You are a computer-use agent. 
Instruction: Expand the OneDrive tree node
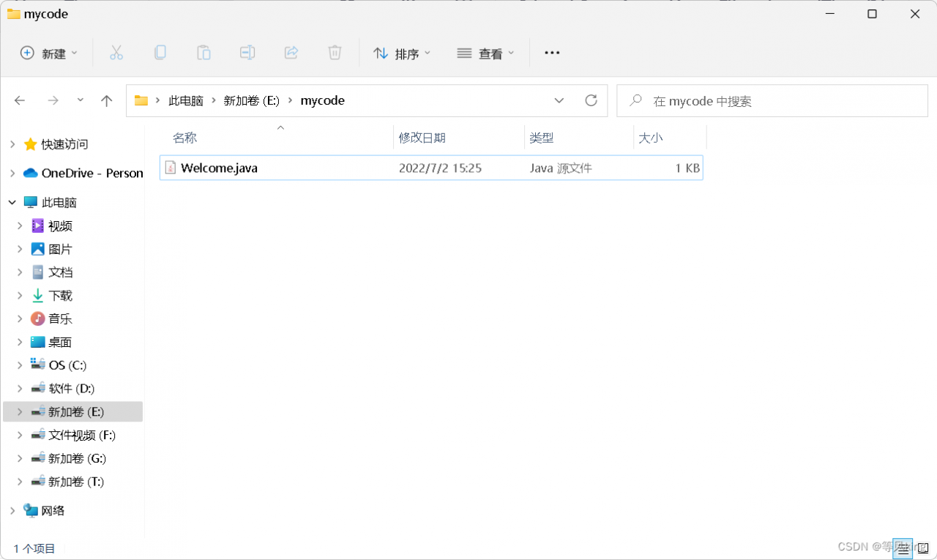pyautogui.click(x=12, y=173)
